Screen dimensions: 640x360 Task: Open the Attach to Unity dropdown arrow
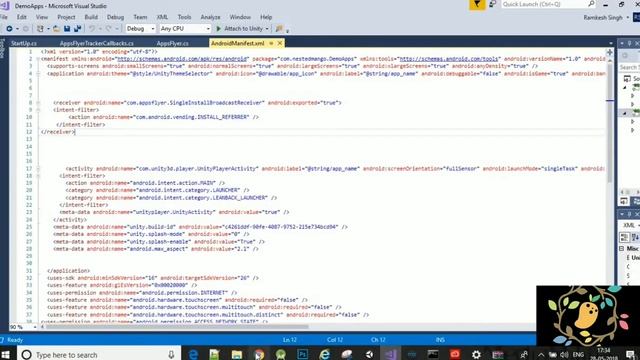click(267, 29)
